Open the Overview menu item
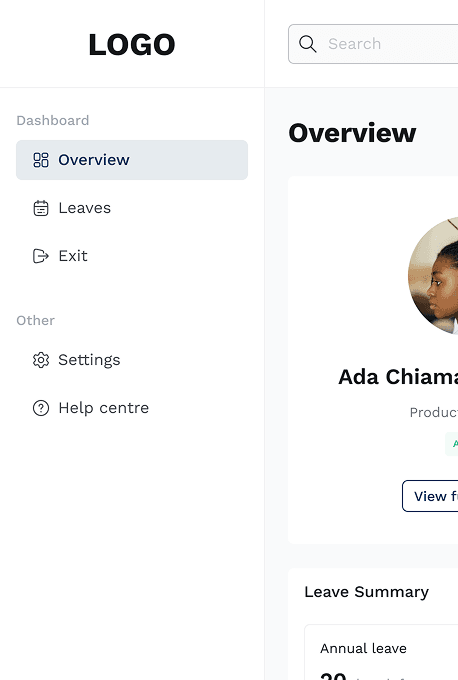Viewport: 458px width, 680px height. (132, 160)
